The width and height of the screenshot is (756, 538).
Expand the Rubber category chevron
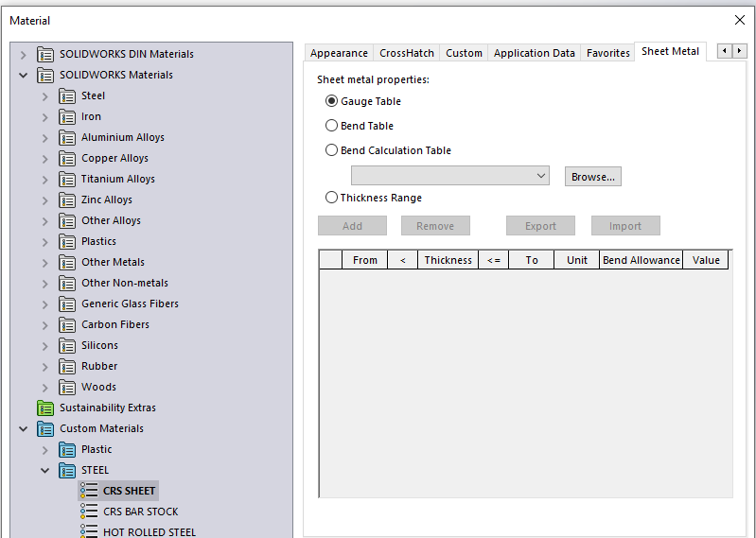click(44, 367)
